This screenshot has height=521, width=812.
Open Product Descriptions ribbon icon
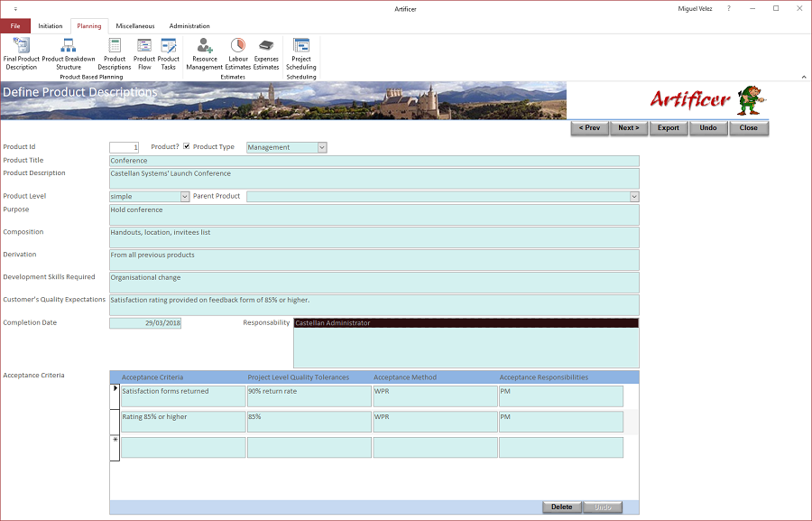click(x=115, y=54)
